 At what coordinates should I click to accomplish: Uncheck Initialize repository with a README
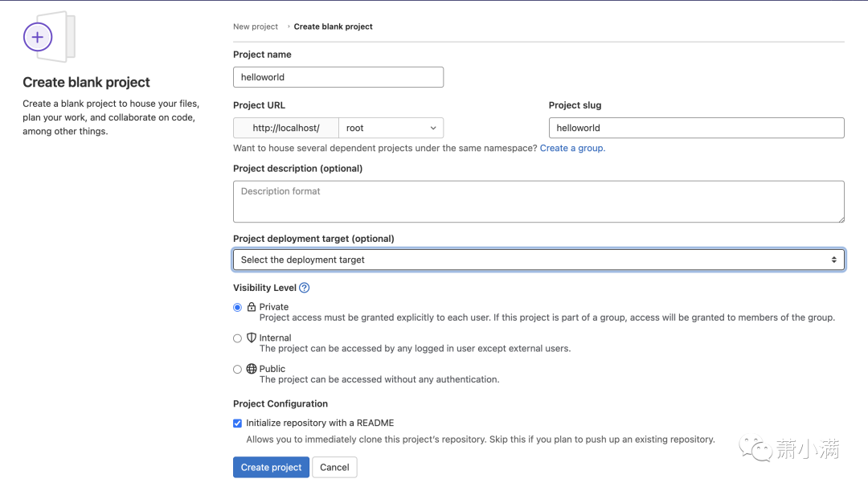(237, 424)
